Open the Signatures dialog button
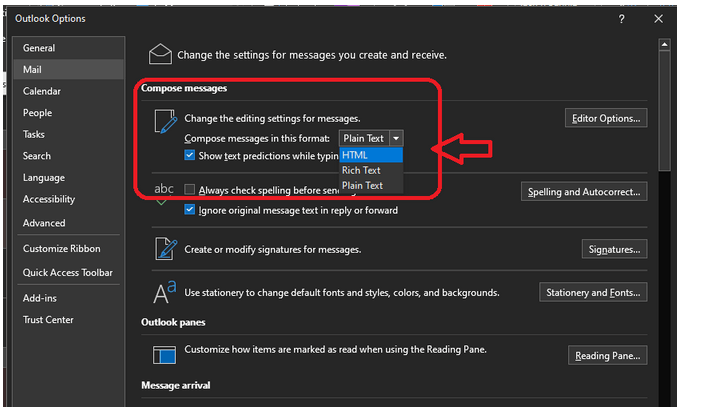The height and width of the screenshot is (412, 701). click(x=614, y=249)
